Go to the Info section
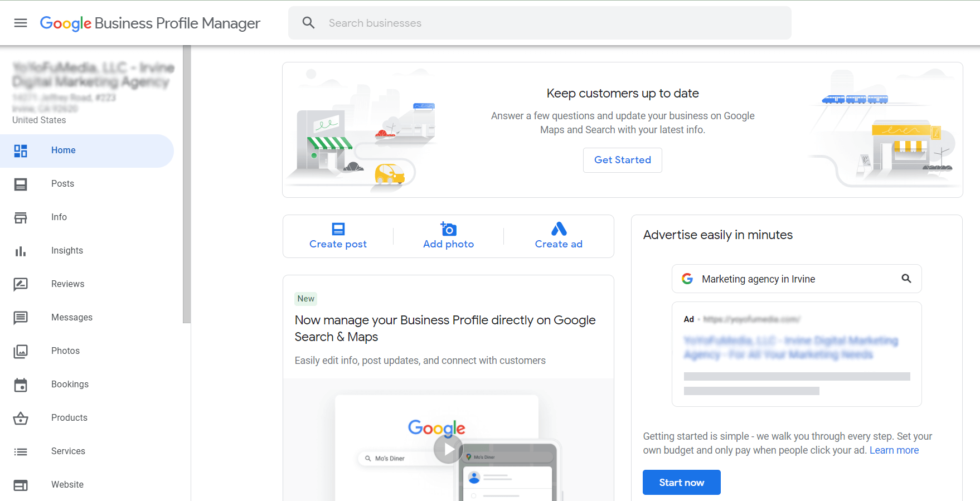This screenshot has width=980, height=501. [x=59, y=217]
